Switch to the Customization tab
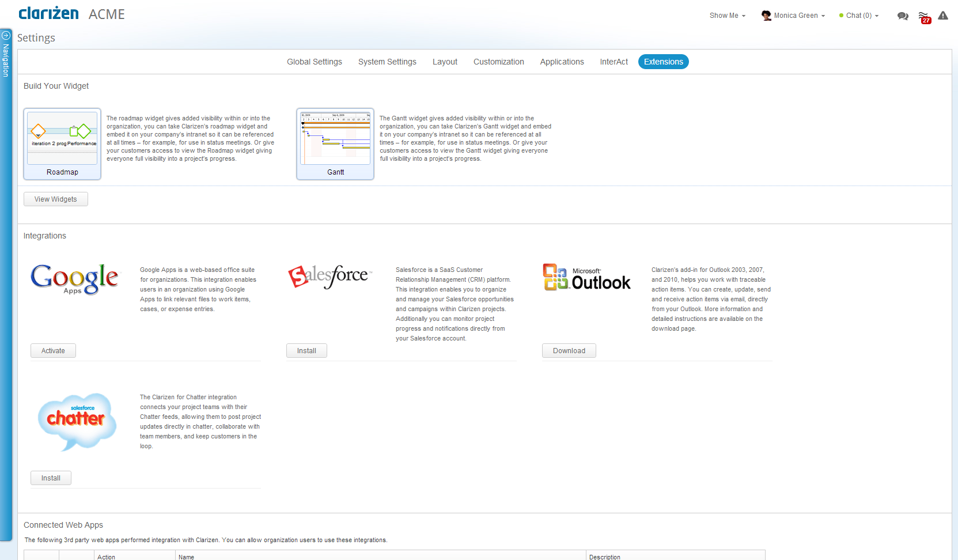The width and height of the screenshot is (958, 560). click(498, 62)
